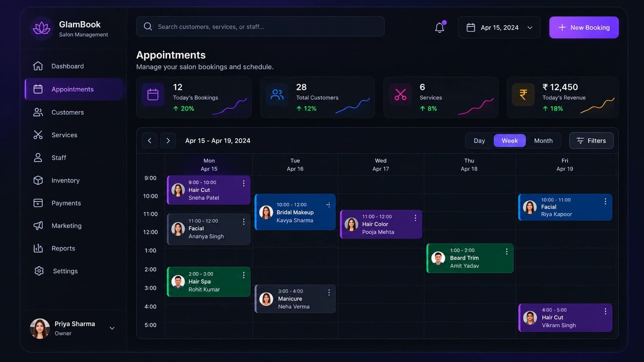644x362 pixels.
Task: Go to Payments
Action: point(74,203)
